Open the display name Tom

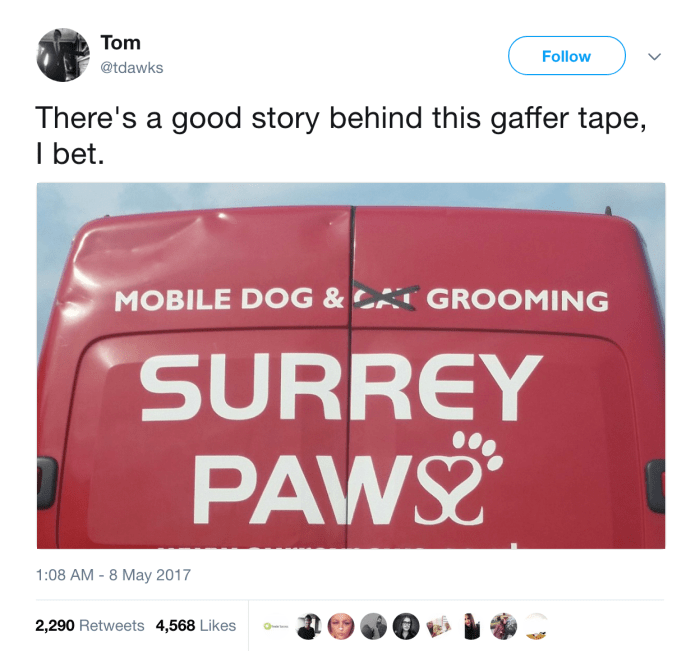tap(121, 43)
